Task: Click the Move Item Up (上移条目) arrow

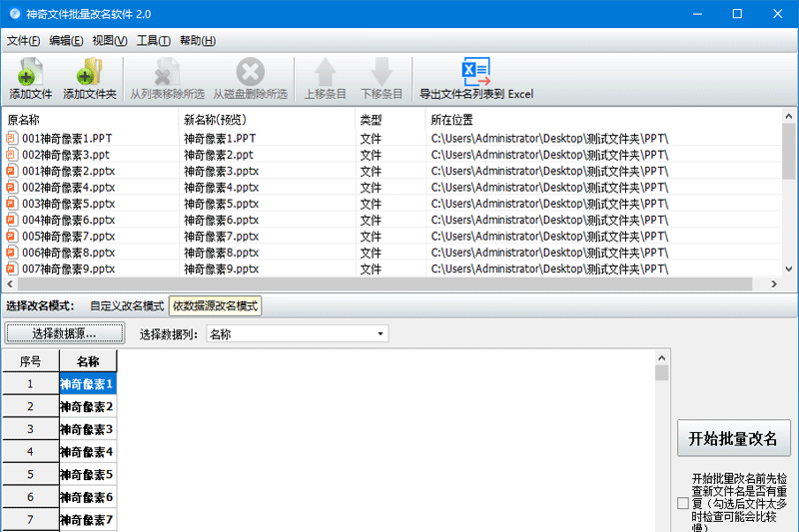Action: (326, 73)
